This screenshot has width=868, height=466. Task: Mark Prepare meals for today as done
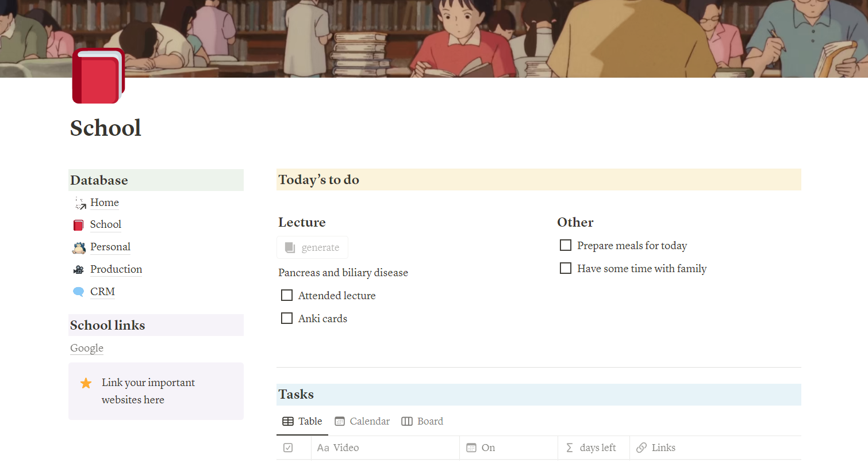click(565, 245)
